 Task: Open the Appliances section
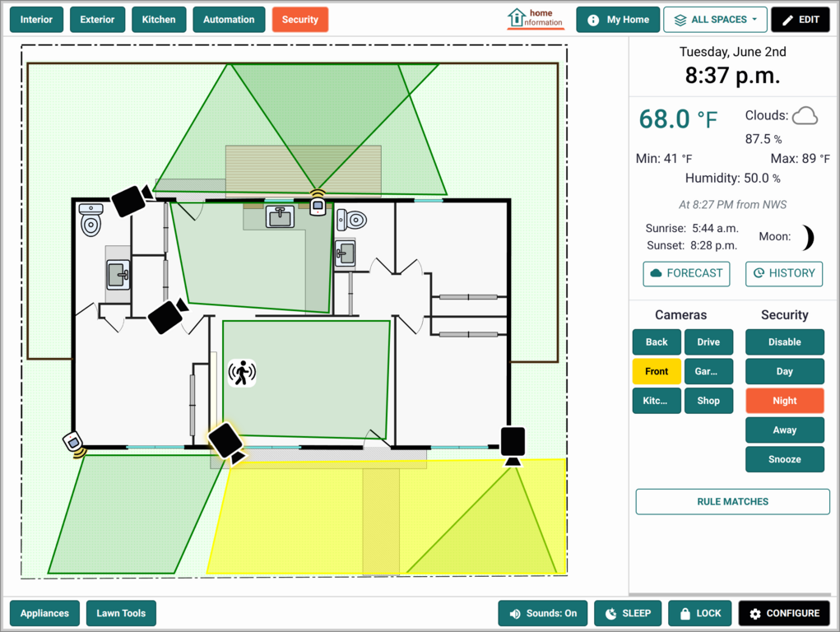[44, 613]
